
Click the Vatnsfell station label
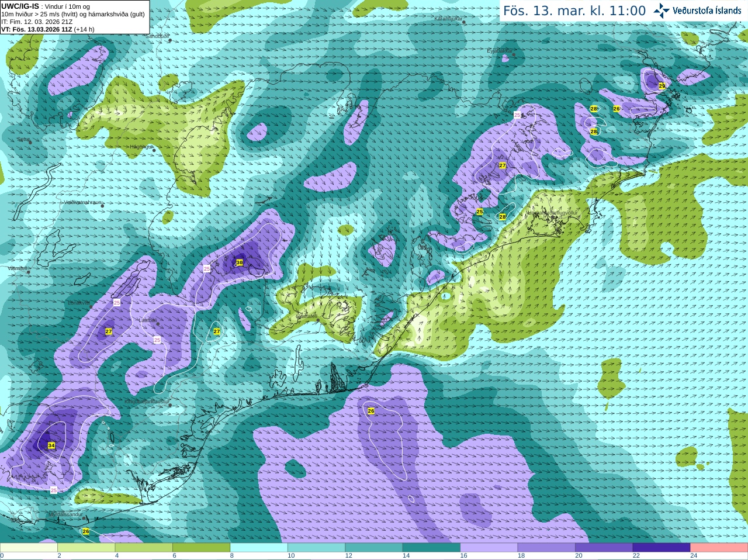tap(18, 268)
